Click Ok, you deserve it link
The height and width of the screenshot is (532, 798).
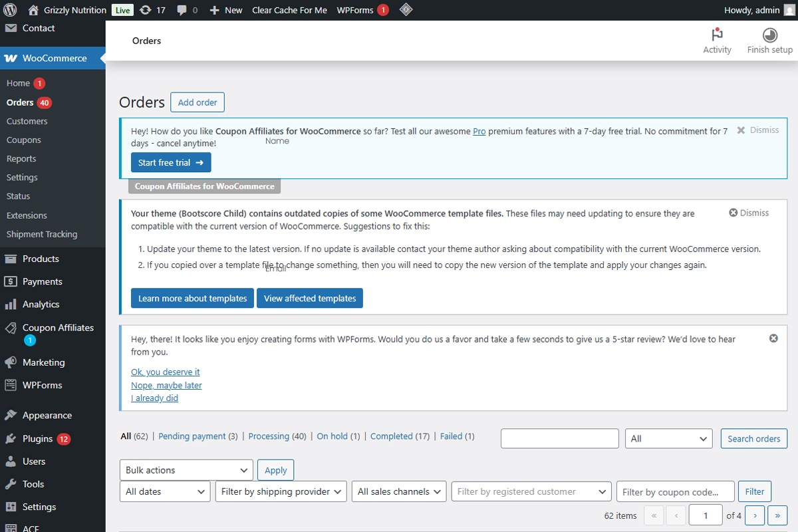point(166,372)
